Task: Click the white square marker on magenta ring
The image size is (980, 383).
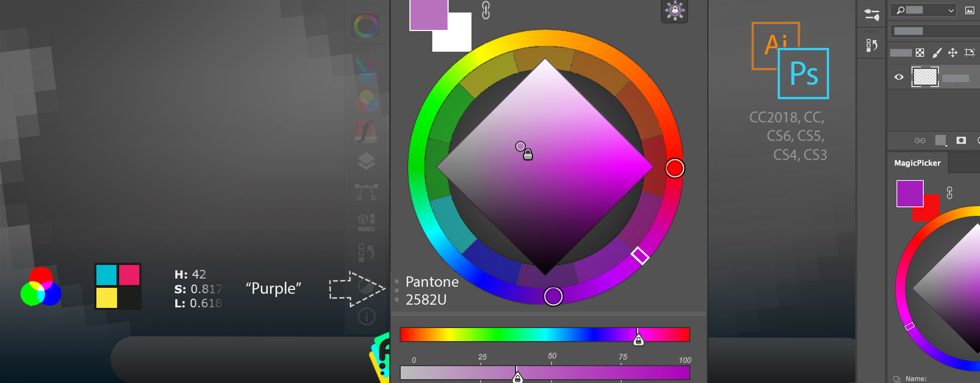Action: click(640, 255)
